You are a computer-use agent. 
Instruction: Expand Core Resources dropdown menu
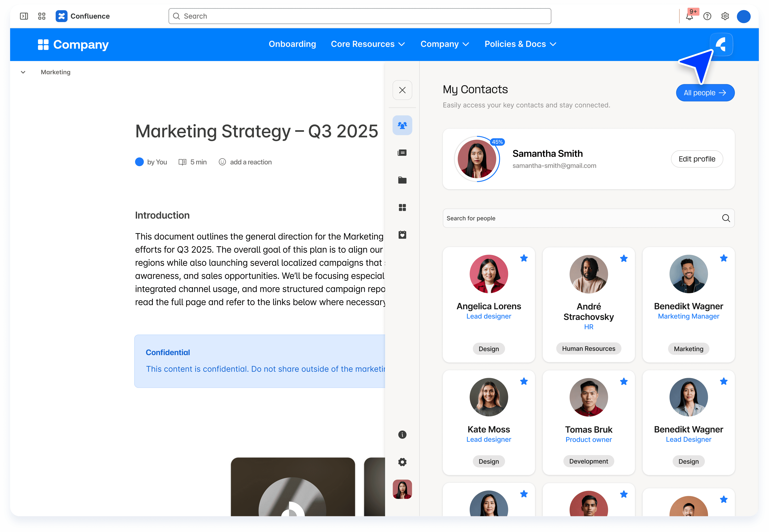(x=368, y=44)
